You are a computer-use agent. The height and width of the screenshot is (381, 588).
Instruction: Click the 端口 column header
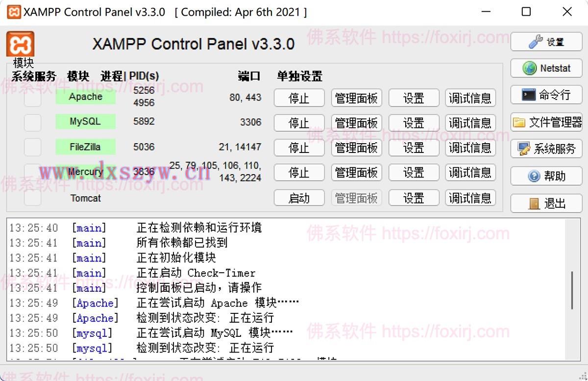click(249, 76)
